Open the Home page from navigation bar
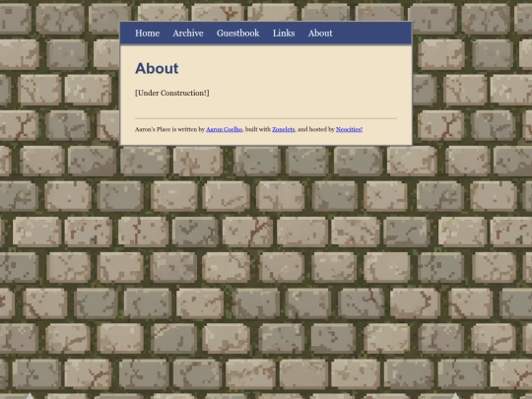 tap(147, 33)
